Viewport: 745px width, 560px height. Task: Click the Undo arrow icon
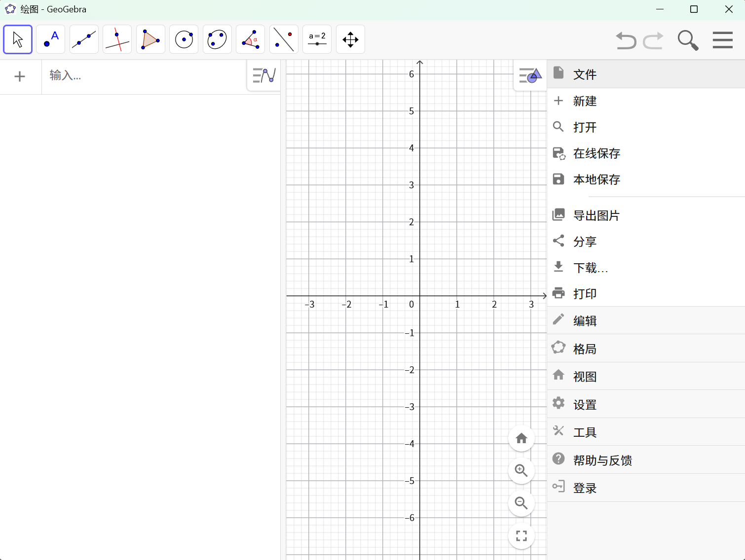(x=626, y=40)
